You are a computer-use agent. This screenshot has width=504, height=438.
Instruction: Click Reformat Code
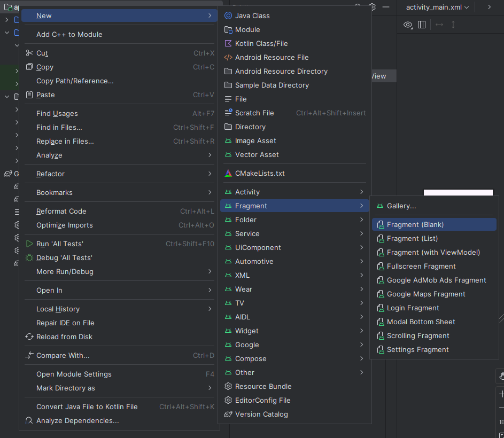pos(120,211)
